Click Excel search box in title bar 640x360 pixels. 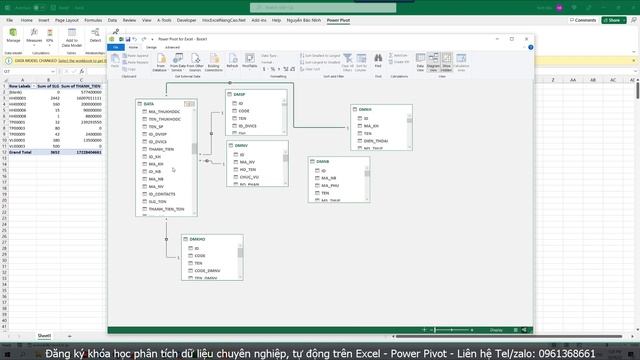(x=323, y=8)
